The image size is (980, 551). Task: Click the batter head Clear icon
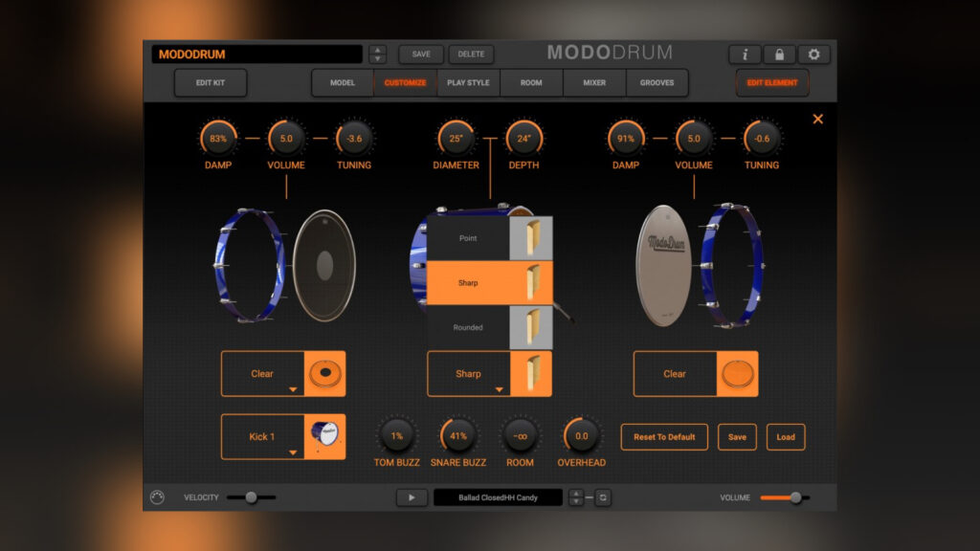[x=324, y=373]
